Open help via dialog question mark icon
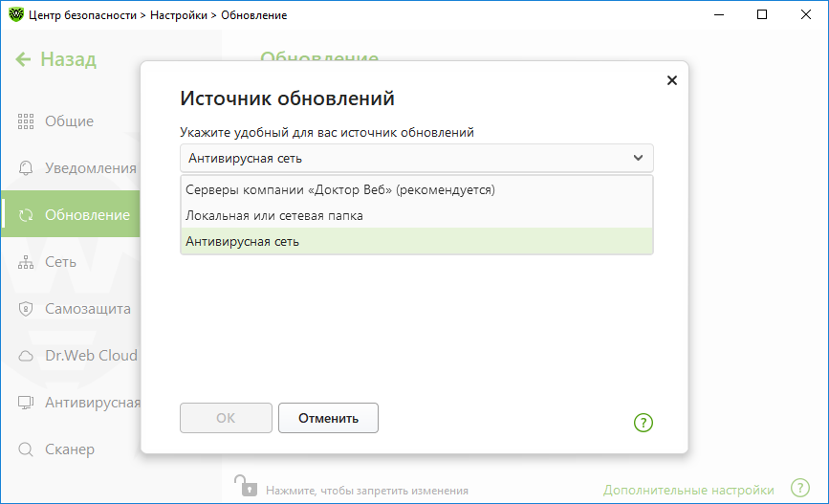Screen dimensions: 829x504 click(644, 423)
